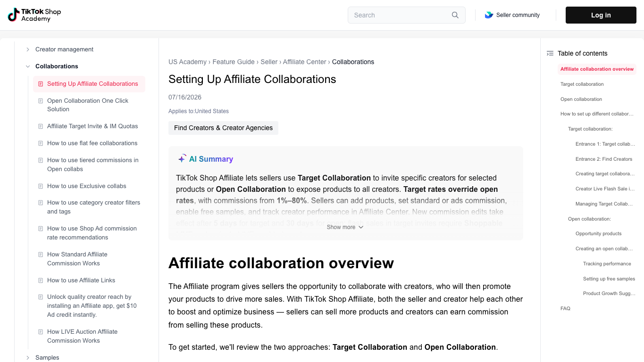Go to Affiliate Center breadcrumb
644x362 pixels.
click(304, 62)
